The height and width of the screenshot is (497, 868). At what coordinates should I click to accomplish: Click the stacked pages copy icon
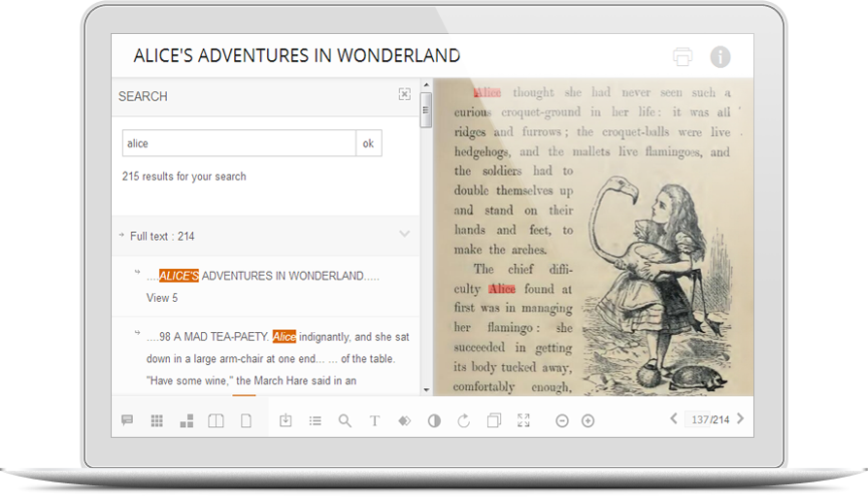pyautogui.click(x=494, y=420)
